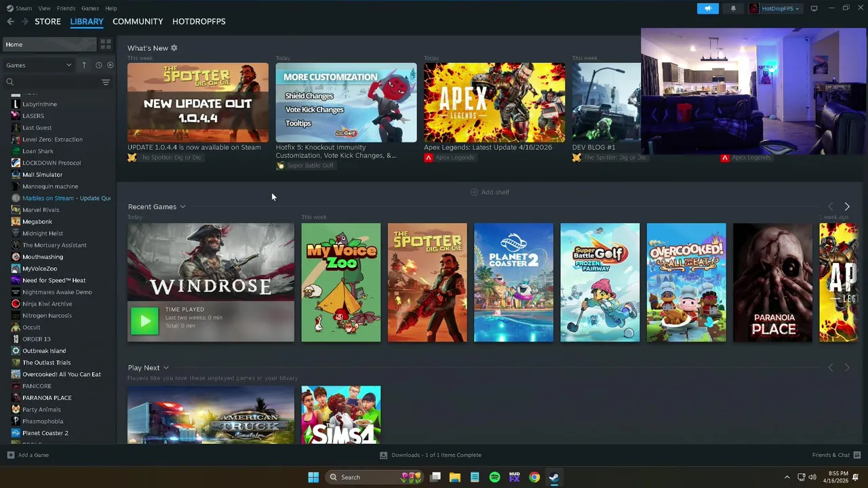The image size is (868, 488).
Task: Open the Games menu
Action: pyautogui.click(x=90, y=8)
